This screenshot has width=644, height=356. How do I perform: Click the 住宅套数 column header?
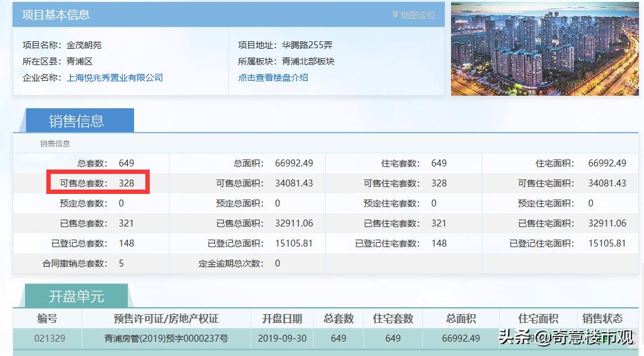pyautogui.click(x=393, y=318)
